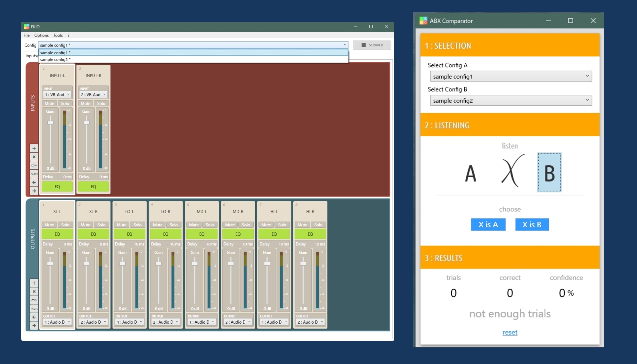The width and height of the screenshot is (637, 364).
Task: Mute the LO-L output channel
Action: [x=121, y=225]
